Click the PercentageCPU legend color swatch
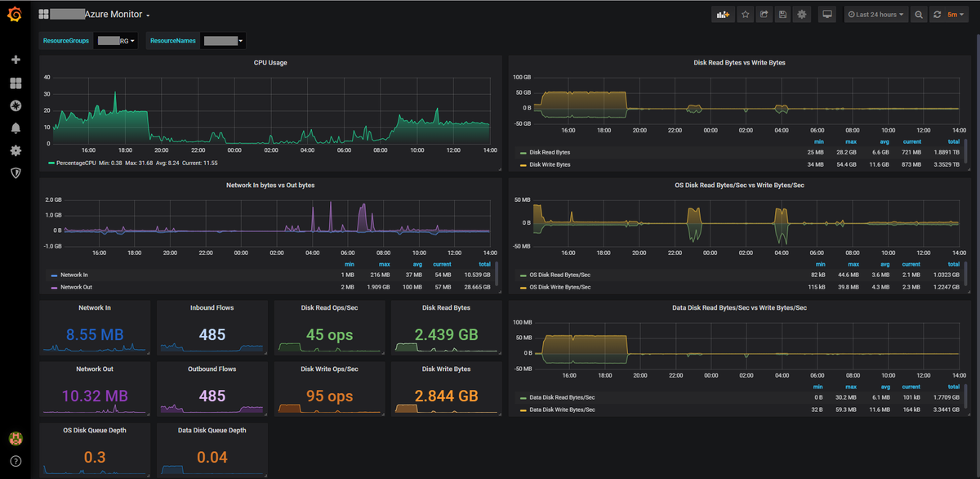Screen dimensions: 980x479 pyautogui.click(x=51, y=163)
